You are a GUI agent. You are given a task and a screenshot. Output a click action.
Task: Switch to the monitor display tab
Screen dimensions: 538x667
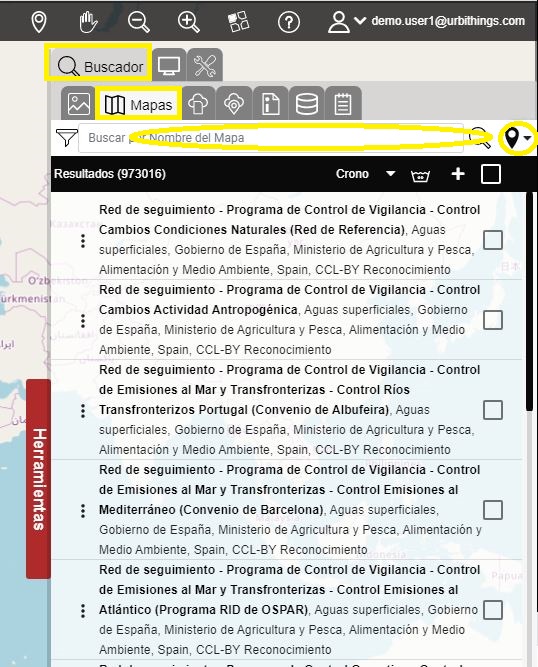click(169, 66)
